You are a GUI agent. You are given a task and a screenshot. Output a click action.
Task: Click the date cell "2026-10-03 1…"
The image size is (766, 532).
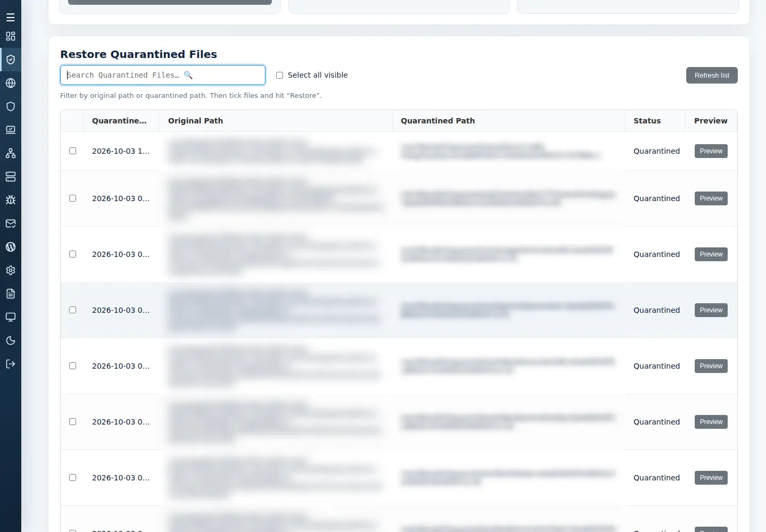(x=121, y=151)
